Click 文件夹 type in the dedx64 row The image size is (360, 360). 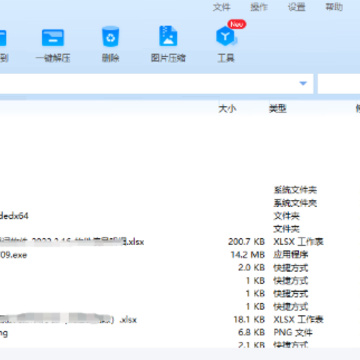(x=286, y=216)
